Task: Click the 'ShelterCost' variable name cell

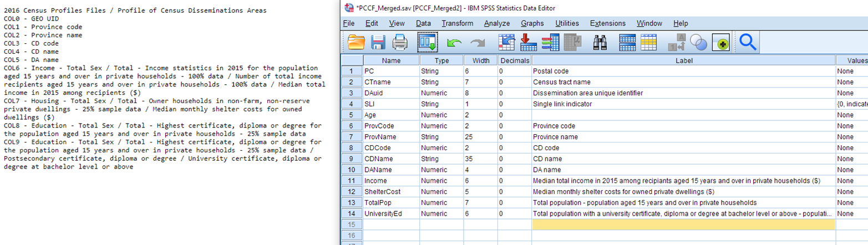Action: 391,192
